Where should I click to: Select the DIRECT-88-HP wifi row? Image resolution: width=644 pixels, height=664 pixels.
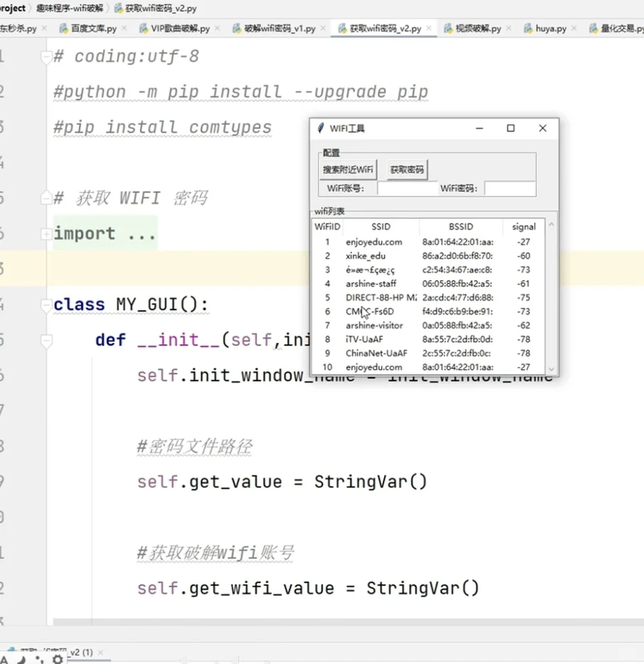click(x=428, y=298)
